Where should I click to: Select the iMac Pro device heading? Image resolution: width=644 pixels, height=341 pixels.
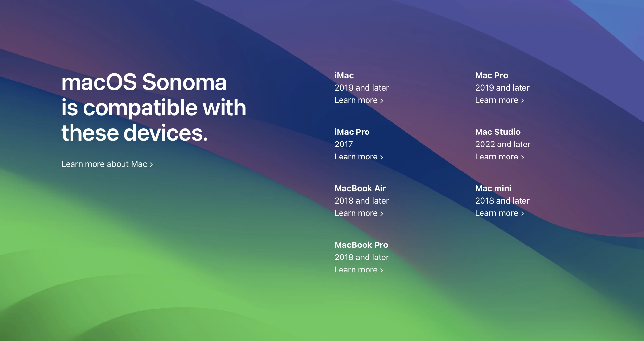coord(352,132)
